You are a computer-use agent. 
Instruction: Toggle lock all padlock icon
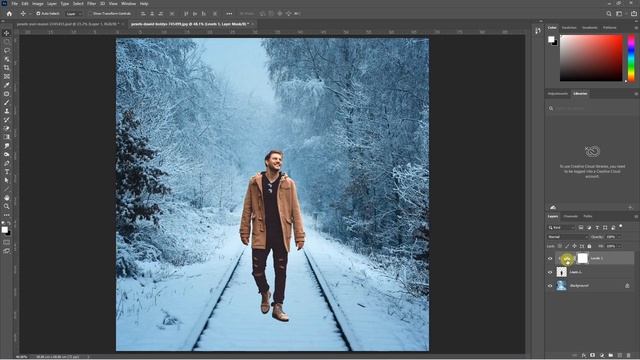589,246
